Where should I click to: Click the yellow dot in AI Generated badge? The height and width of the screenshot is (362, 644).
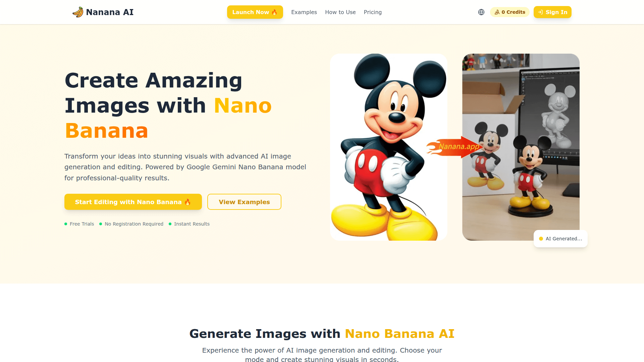click(541, 239)
